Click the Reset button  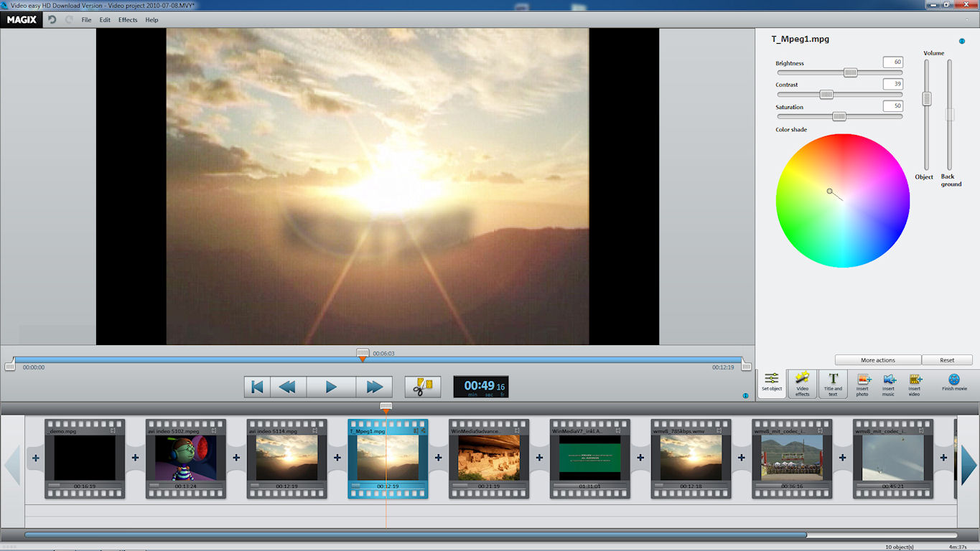[x=947, y=360]
